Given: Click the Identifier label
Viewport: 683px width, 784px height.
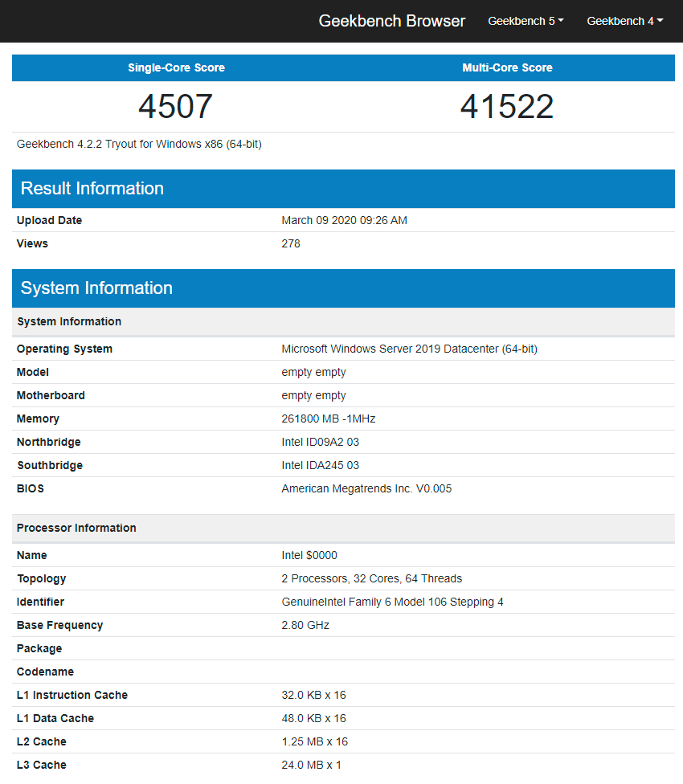Looking at the screenshot, I should [x=40, y=602].
